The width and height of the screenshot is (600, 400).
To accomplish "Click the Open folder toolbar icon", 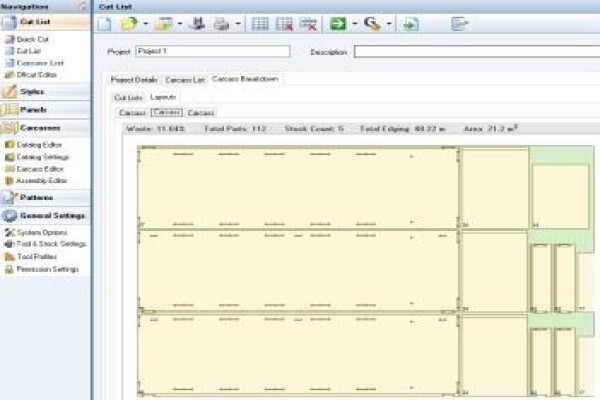I will tap(129, 24).
